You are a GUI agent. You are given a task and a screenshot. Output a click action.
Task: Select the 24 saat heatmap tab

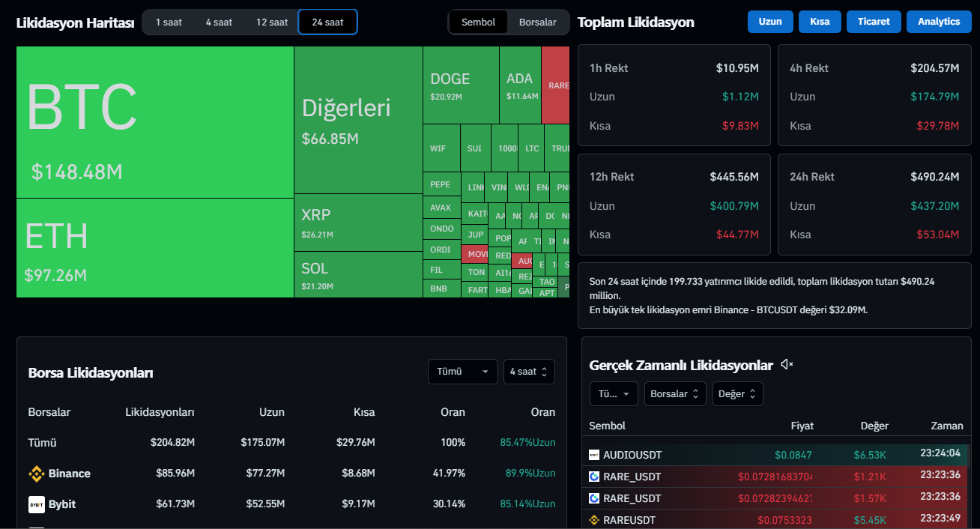coord(327,22)
